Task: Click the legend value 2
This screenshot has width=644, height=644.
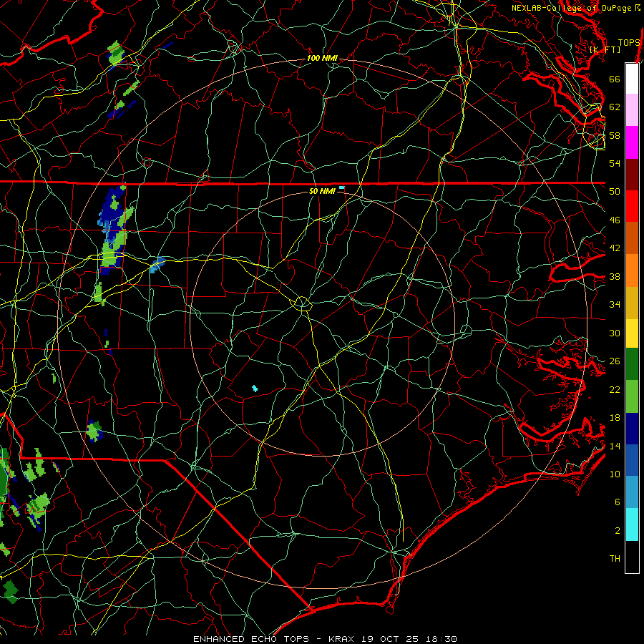Action: coord(617,531)
